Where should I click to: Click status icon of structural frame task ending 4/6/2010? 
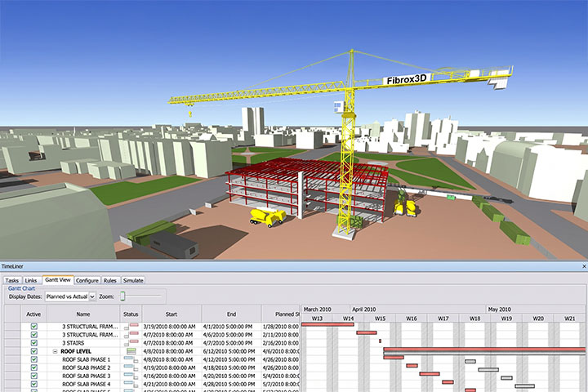point(131,335)
